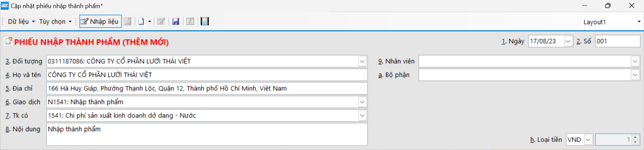Screen dimensions: 644x150
Task: Click the greyed-out edit pencil icon
Action: pyautogui.click(x=161, y=21)
